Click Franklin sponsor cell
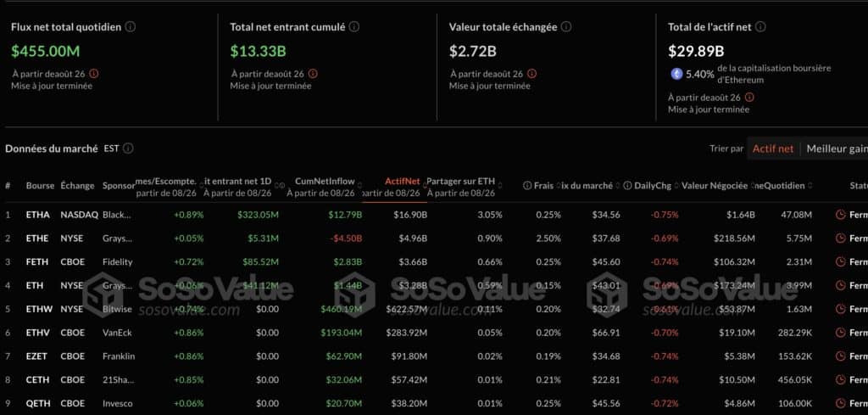 coord(119,356)
